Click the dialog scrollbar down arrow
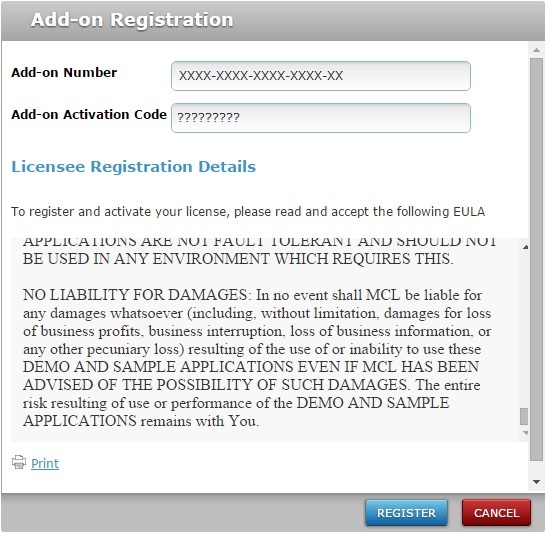The width and height of the screenshot is (546, 533). [537, 482]
